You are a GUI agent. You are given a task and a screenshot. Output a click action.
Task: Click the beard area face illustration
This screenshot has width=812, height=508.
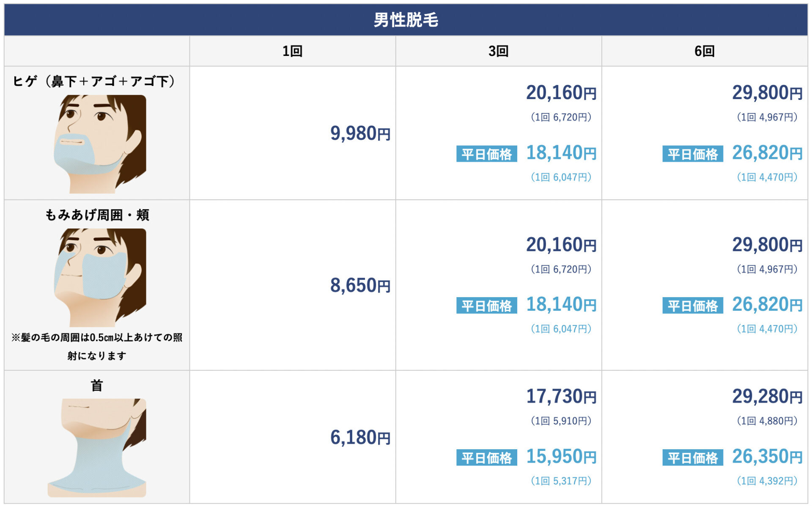[100, 144]
